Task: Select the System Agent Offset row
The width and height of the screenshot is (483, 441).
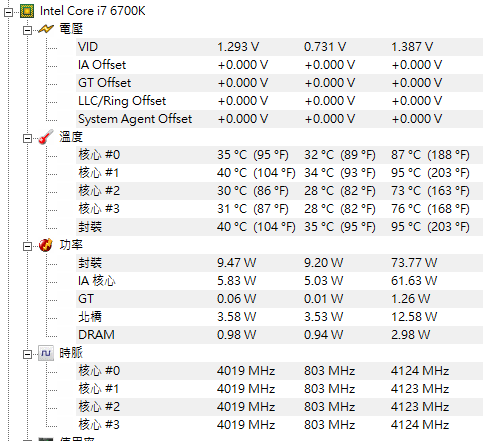Action: pyautogui.click(x=279, y=119)
